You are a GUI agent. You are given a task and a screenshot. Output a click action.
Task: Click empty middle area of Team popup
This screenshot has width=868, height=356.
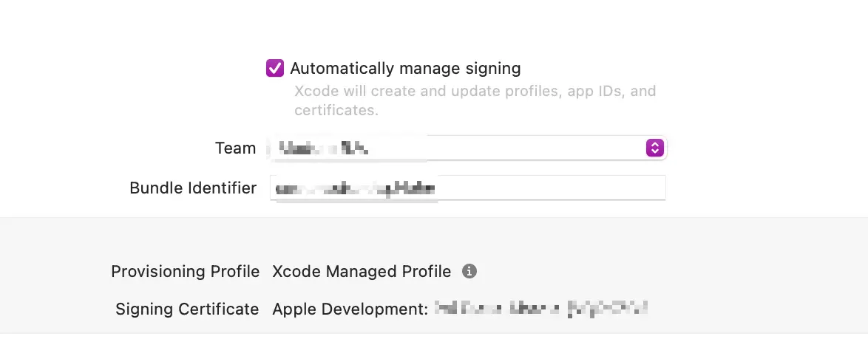coord(509,148)
